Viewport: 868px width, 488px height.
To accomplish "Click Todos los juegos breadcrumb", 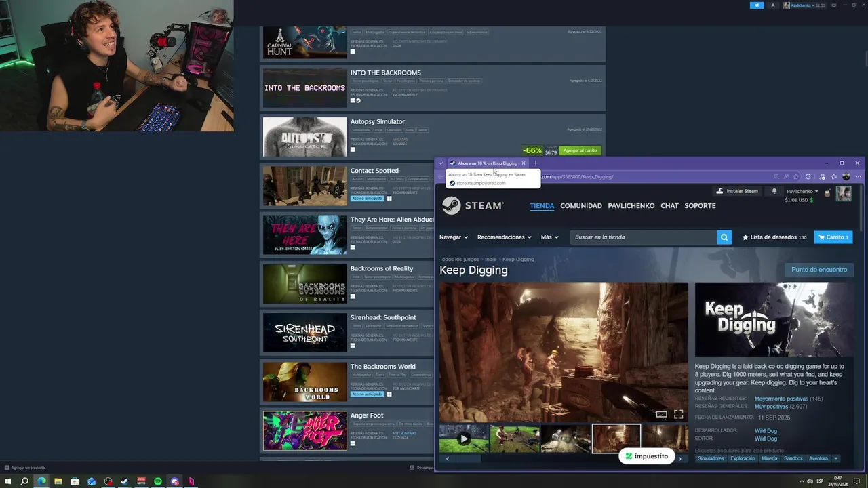I will click(x=459, y=259).
